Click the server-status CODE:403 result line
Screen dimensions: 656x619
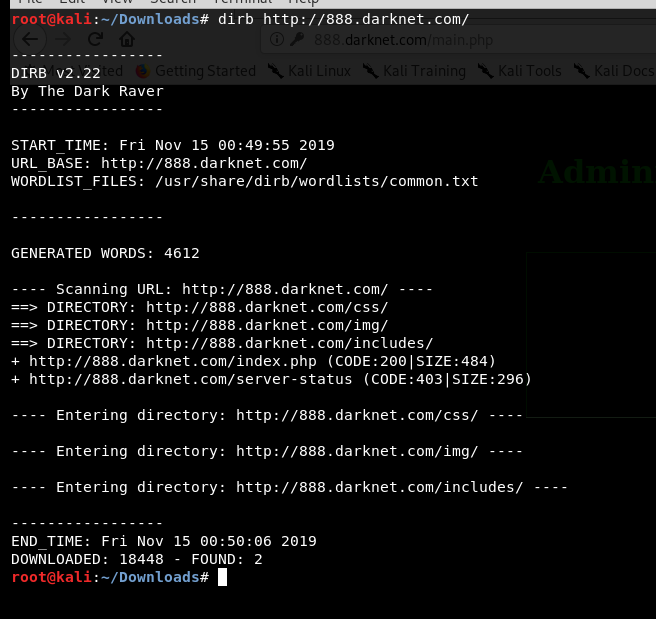272,379
